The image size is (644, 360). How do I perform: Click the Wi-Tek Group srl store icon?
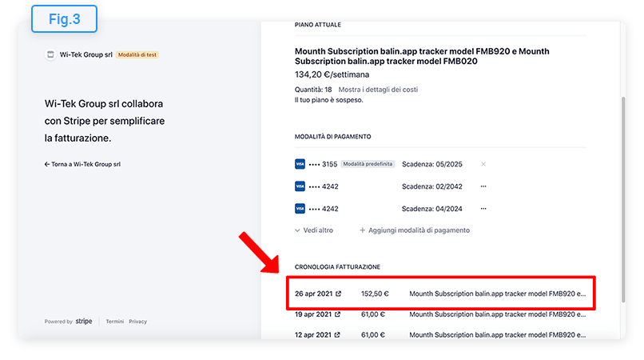pyautogui.click(x=50, y=54)
